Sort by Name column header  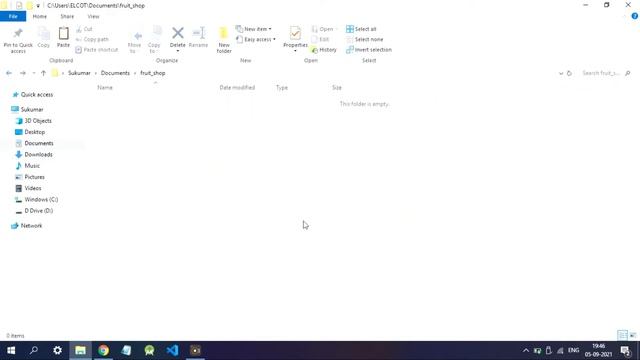[x=105, y=87]
